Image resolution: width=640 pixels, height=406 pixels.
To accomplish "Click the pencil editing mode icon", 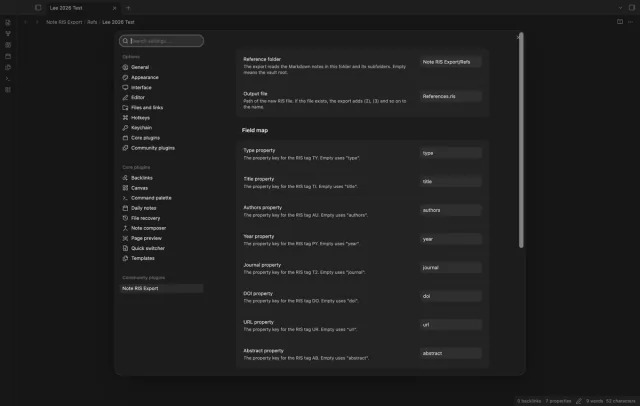I will click(579, 401).
